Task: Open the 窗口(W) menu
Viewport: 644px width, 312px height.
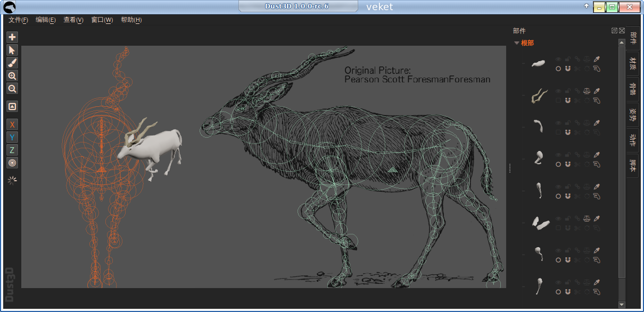Action: pos(102,20)
